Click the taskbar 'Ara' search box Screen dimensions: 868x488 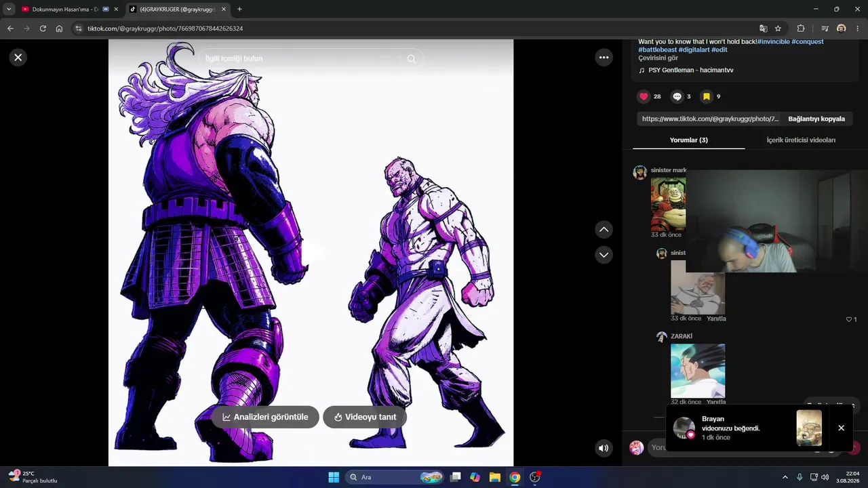coord(395,477)
